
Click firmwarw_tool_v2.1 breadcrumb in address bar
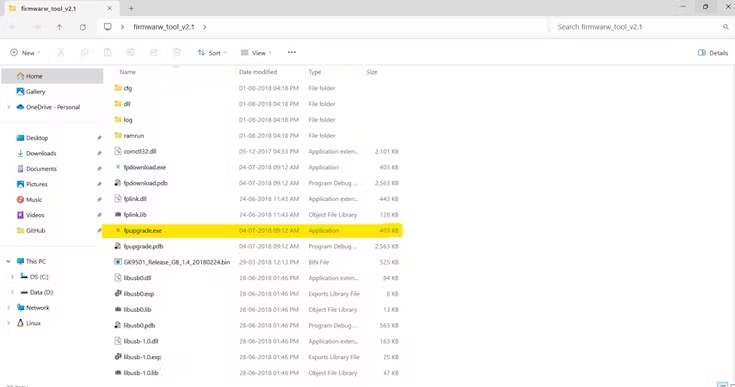(164, 27)
